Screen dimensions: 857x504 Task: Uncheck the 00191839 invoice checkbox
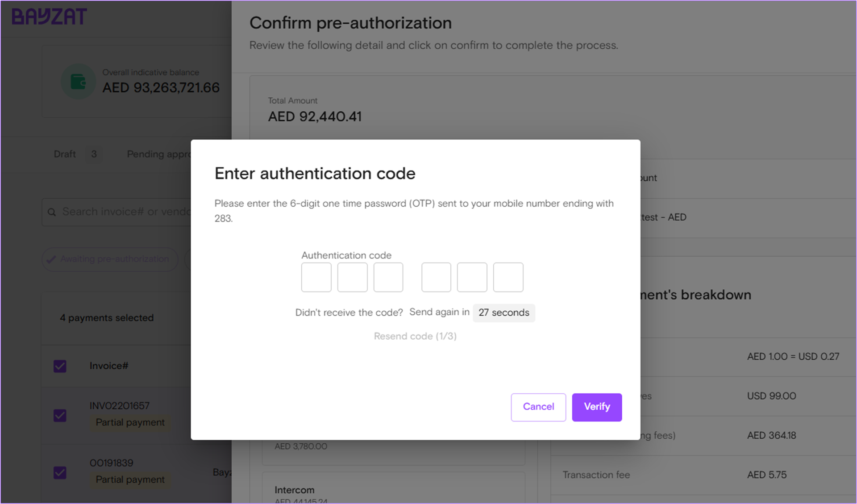coord(60,472)
